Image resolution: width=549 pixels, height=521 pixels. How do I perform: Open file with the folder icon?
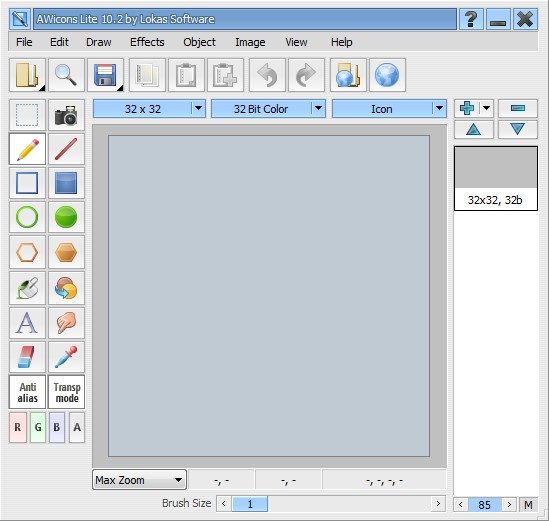coord(27,75)
